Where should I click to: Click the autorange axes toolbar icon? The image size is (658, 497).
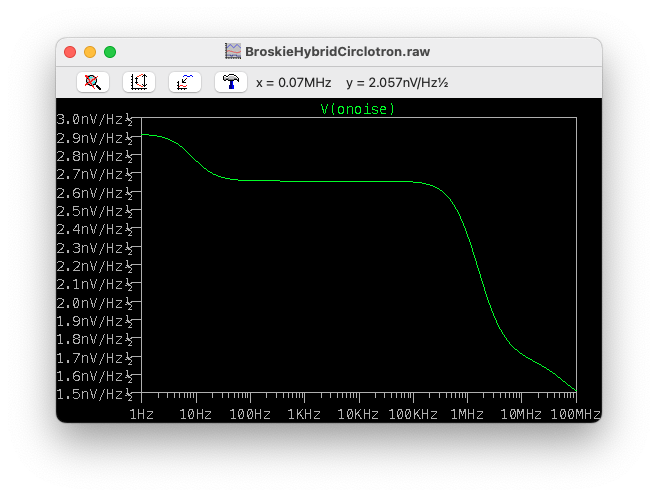point(139,82)
